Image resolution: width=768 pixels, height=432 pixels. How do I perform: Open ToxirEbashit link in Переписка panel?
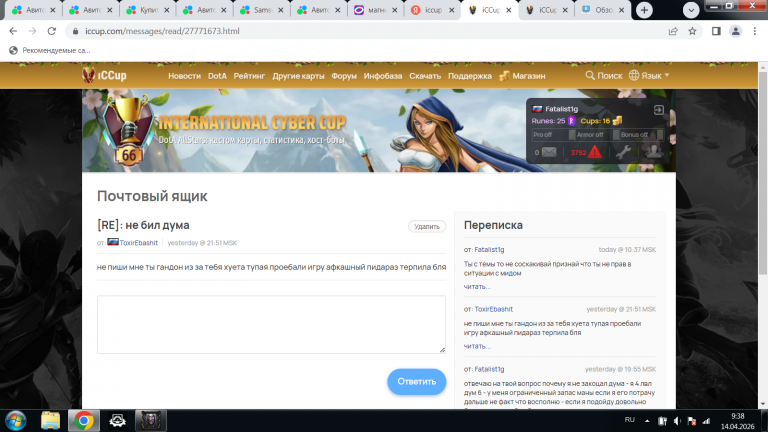[493, 309]
